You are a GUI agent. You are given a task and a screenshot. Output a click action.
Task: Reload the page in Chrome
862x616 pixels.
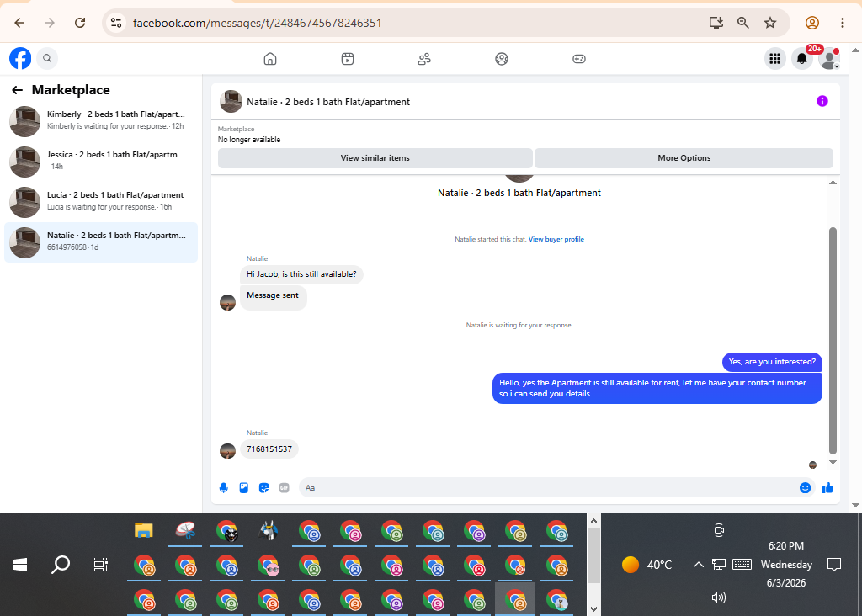click(80, 23)
